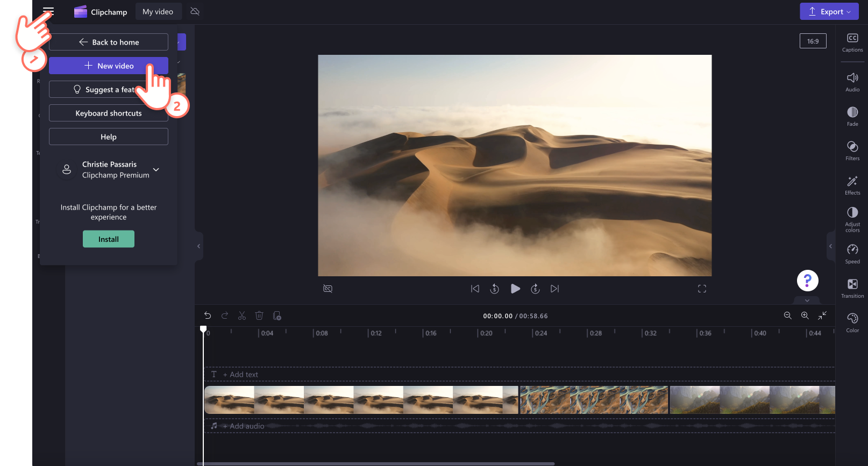
Task: Open the hamburger menu icon
Action: 48,11
